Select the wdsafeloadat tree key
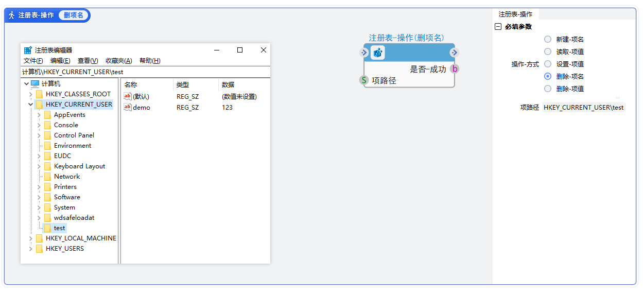 pos(74,217)
